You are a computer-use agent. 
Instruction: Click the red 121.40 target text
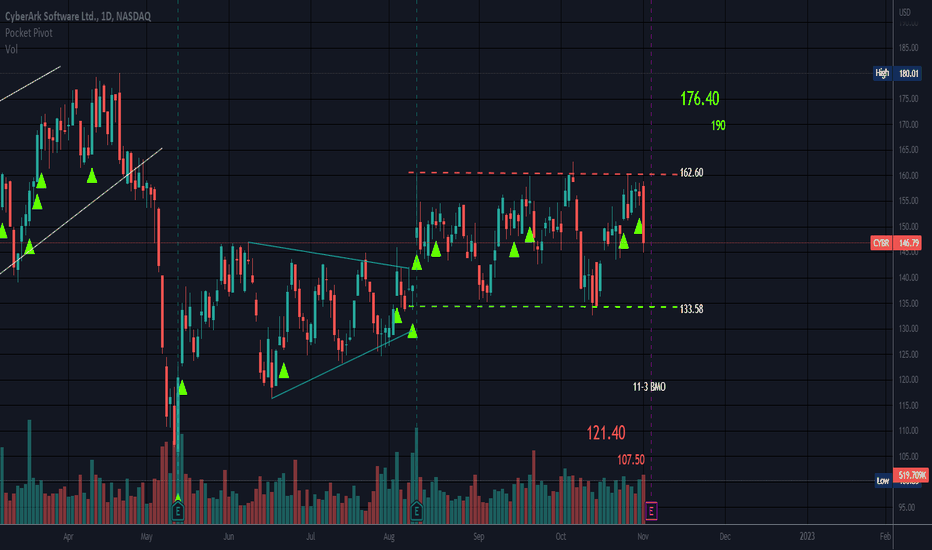point(606,433)
